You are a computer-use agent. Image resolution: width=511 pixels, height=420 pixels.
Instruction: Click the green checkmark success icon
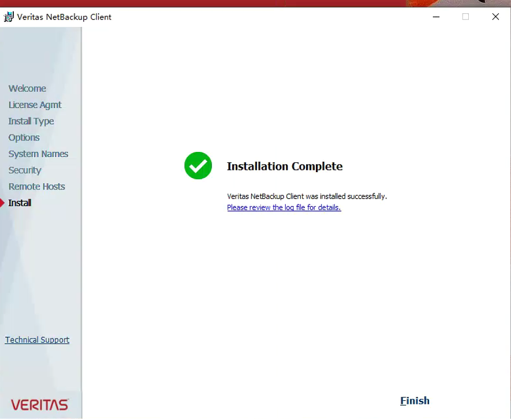click(x=198, y=166)
